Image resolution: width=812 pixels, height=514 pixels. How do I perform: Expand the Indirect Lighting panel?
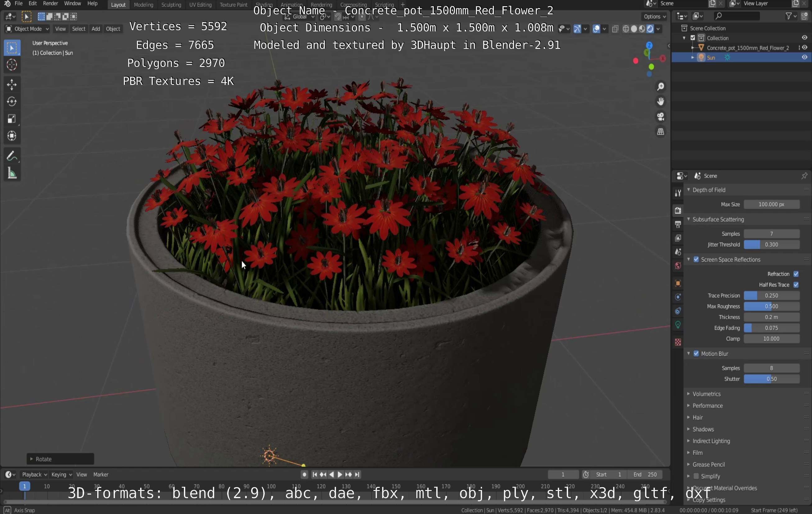711,441
